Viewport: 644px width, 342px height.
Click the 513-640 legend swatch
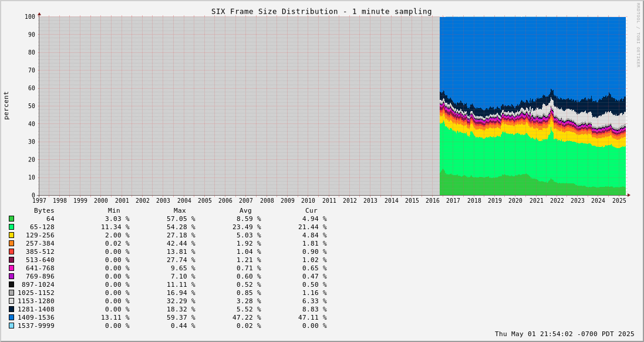12,260
